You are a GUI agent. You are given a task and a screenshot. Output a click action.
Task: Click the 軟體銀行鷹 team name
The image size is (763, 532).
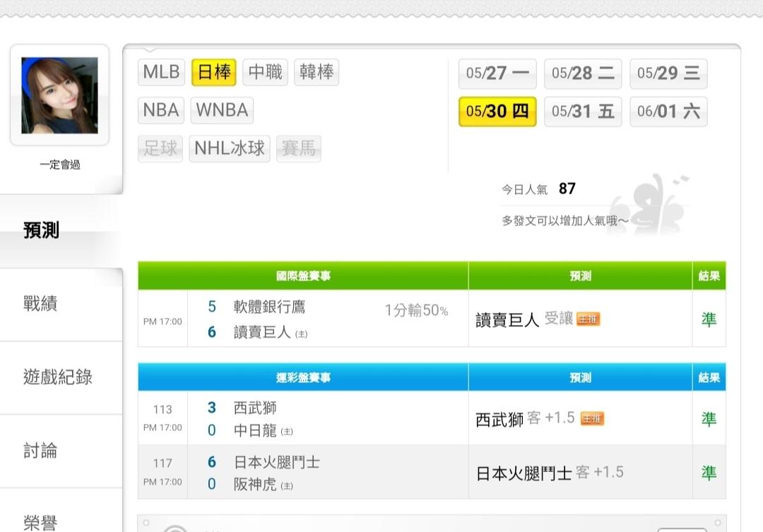click(x=269, y=307)
